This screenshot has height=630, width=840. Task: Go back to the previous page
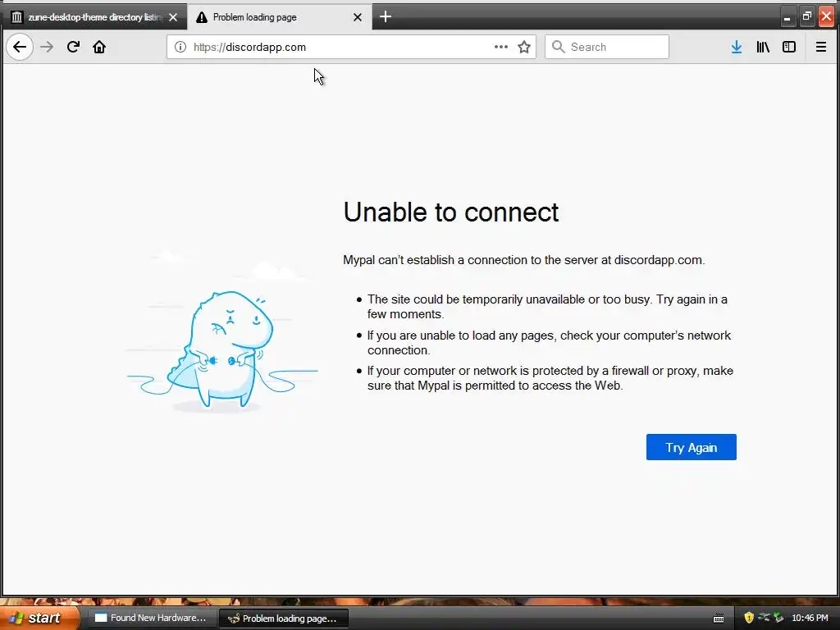coord(20,47)
